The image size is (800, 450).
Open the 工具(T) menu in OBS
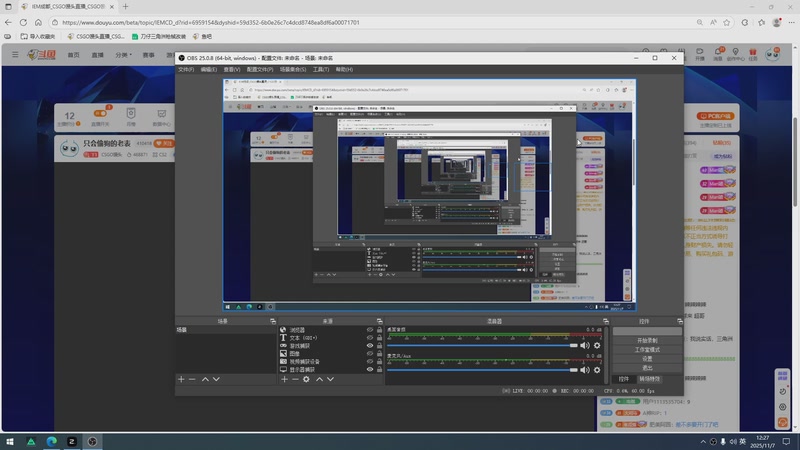[x=320, y=70]
